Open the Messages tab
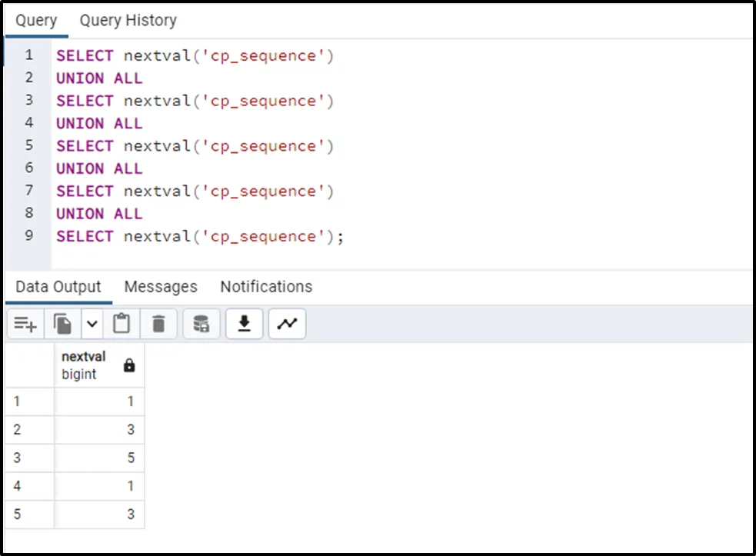Viewport: 756px width, 556px height. [x=161, y=287]
